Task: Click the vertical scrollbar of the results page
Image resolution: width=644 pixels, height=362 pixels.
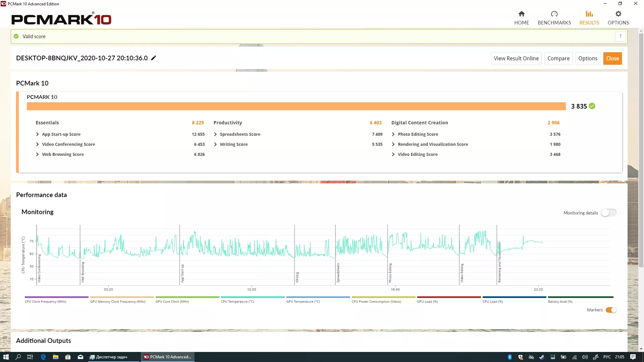Action: click(x=641, y=150)
